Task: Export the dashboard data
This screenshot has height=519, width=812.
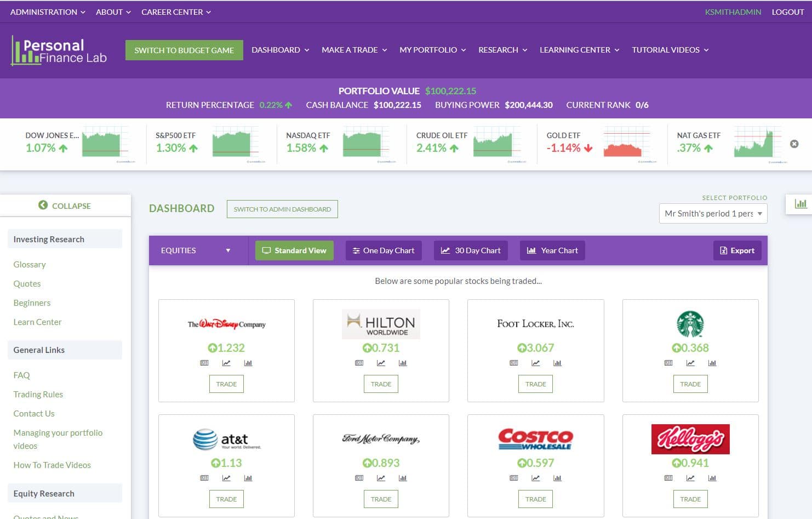Action: (737, 250)
